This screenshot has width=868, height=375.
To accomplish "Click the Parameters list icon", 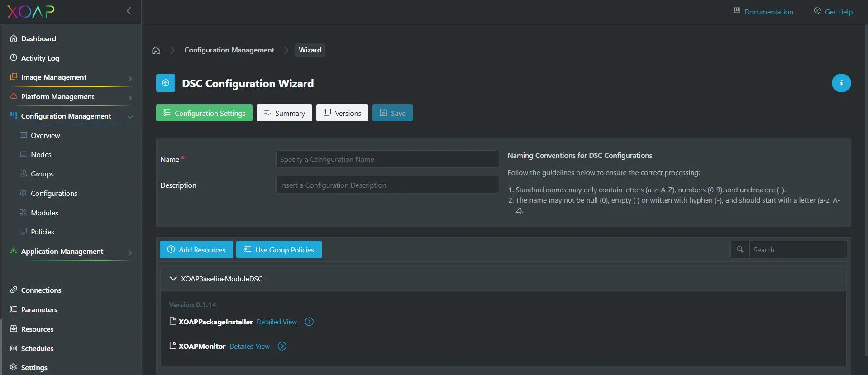I will pos(14,309).
